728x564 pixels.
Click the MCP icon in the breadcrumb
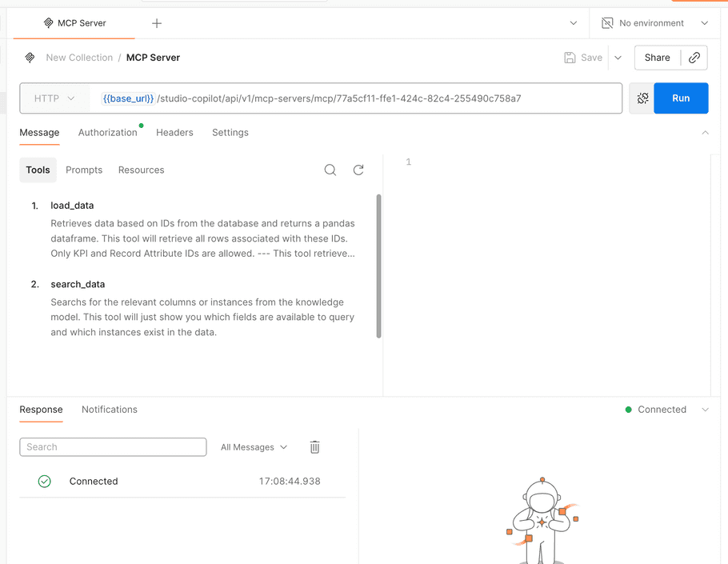tap(30, 58)
